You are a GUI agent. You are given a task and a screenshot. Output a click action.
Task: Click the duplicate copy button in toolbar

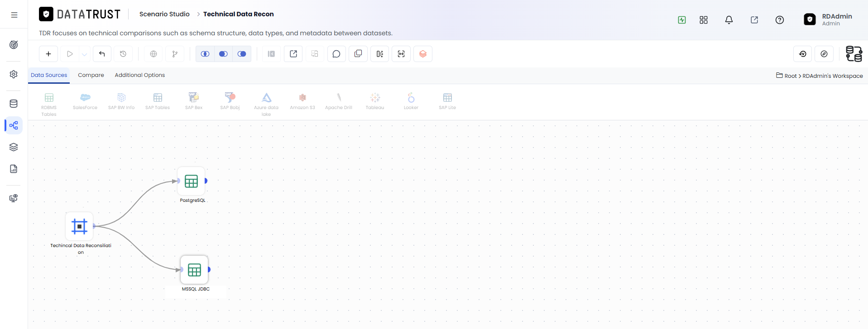click(358, 54)
